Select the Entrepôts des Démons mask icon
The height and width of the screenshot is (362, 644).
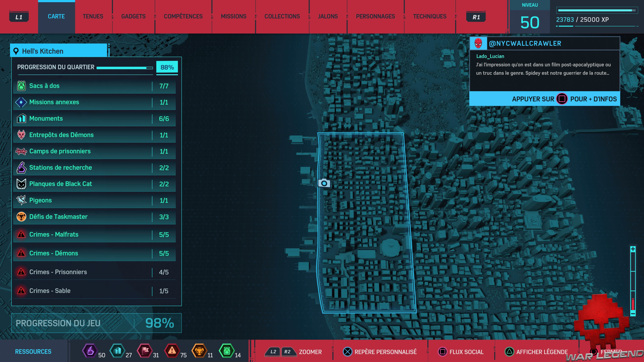coord(21,135)
